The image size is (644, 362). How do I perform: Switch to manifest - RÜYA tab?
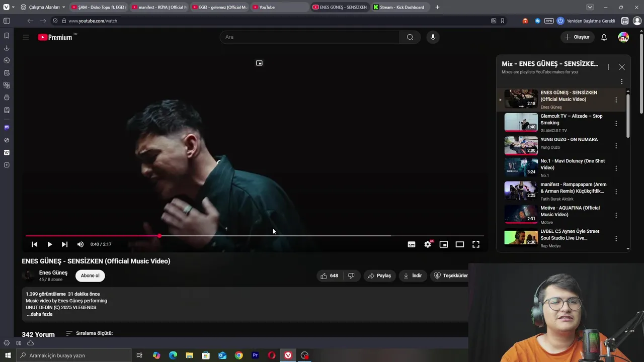(x=158, y=7)
